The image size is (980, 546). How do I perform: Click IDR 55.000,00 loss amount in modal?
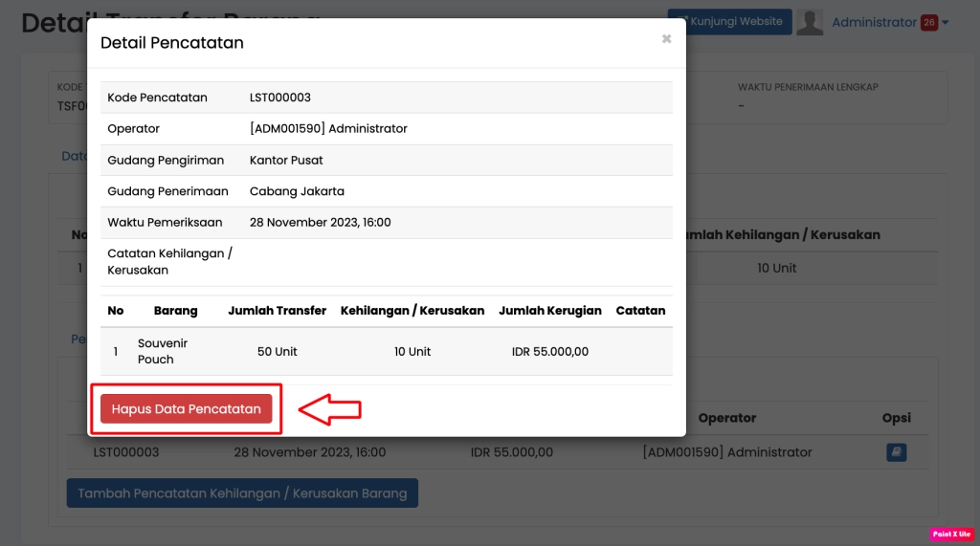click(550, 352)
